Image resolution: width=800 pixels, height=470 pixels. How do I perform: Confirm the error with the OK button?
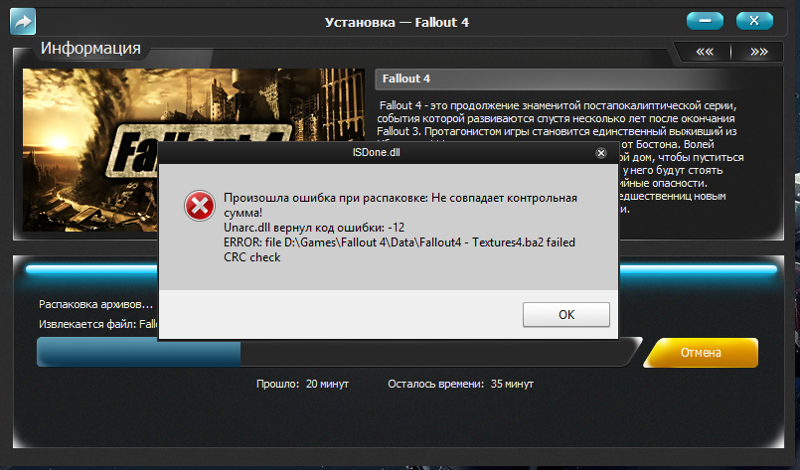[x=566, y=314]
